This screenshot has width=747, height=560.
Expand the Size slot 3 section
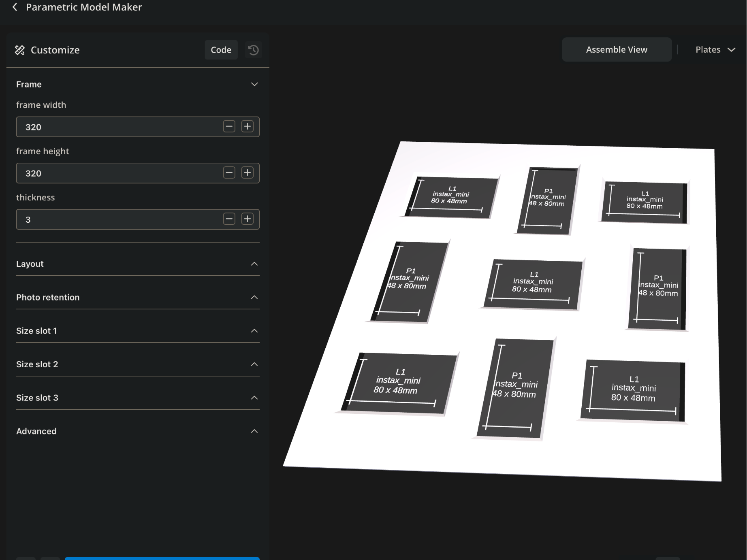click(x=138, y=398)
